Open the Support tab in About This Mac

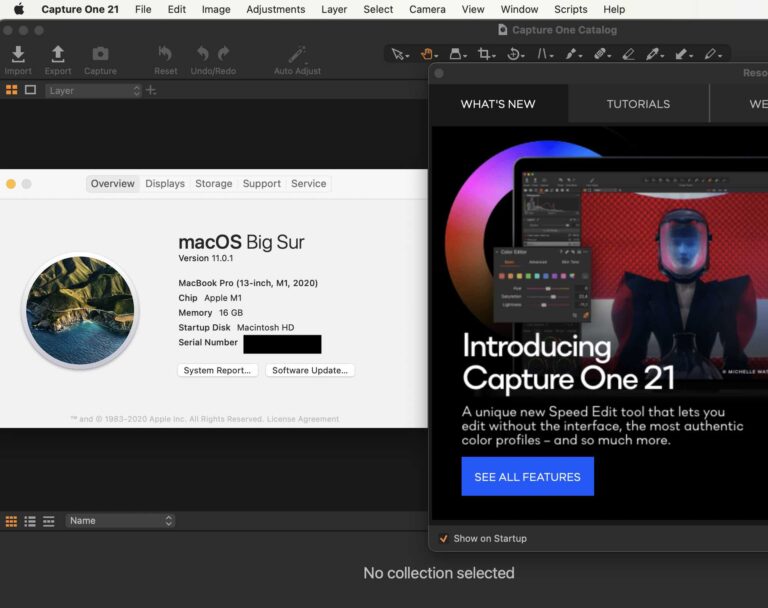[x=262, y=184]
